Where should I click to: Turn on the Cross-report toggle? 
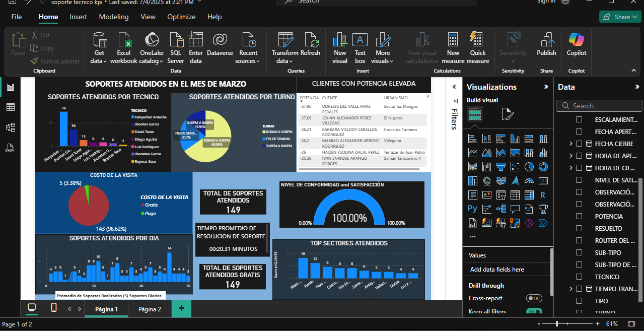[534, 298]
